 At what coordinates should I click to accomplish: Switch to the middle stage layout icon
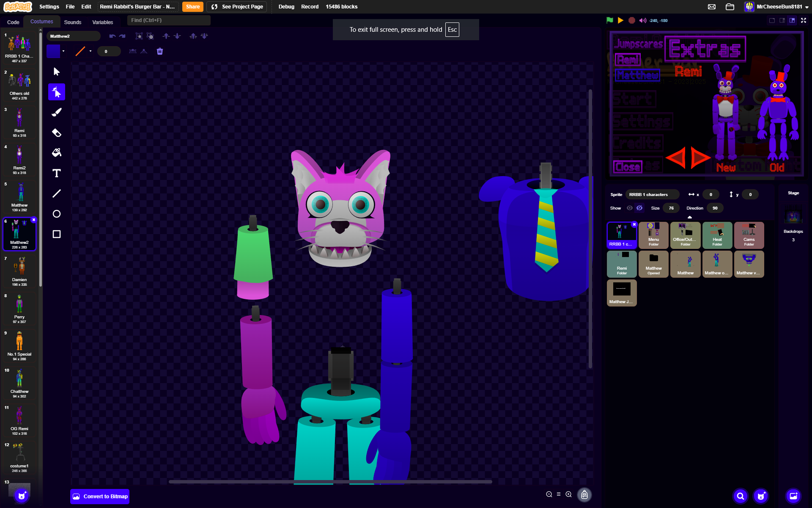pos(782,20)
